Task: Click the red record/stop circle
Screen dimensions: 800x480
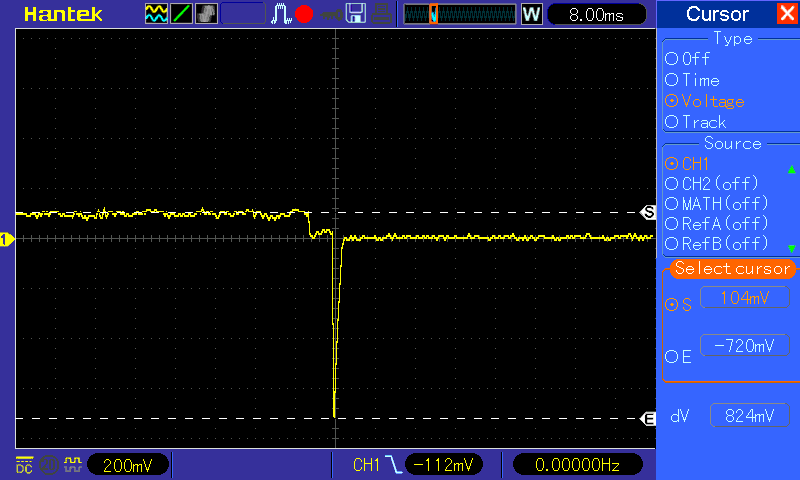Action: (304, 14)
